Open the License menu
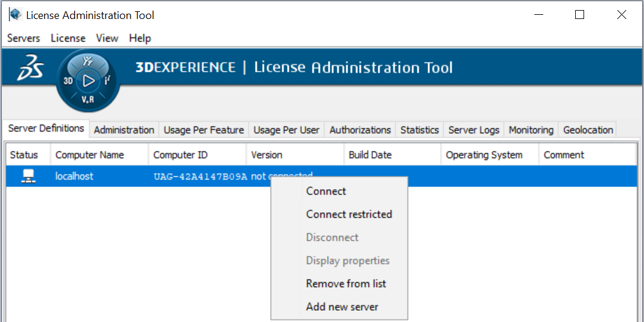Image resolution: width=644 pixels, height=322 pixels. coord(68,38)
